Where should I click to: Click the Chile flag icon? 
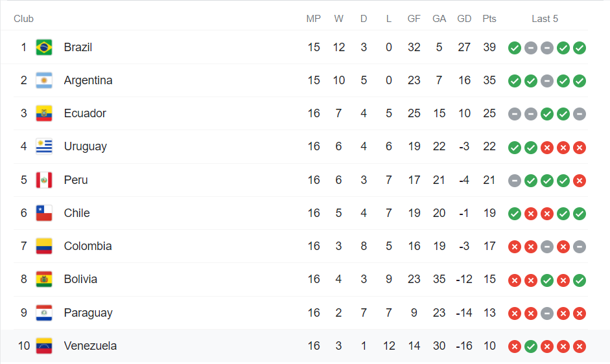coord(44,213)
